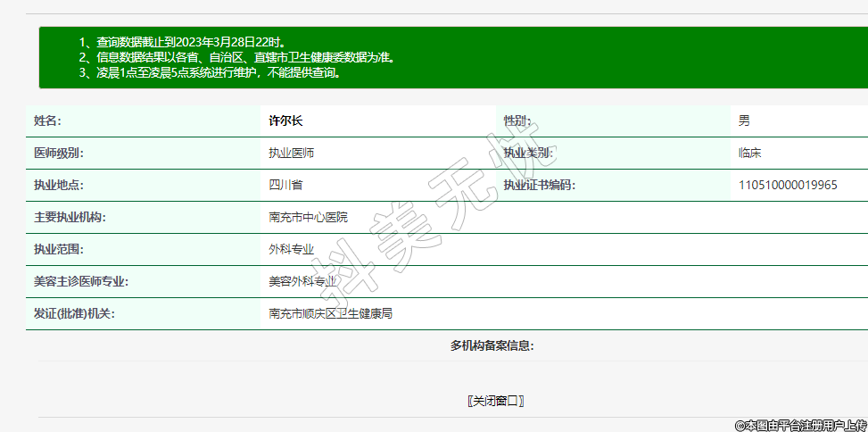868x432 pixels.
Task: Select the 美容外科专业 specialty value
Action: [x=302, y=281]
